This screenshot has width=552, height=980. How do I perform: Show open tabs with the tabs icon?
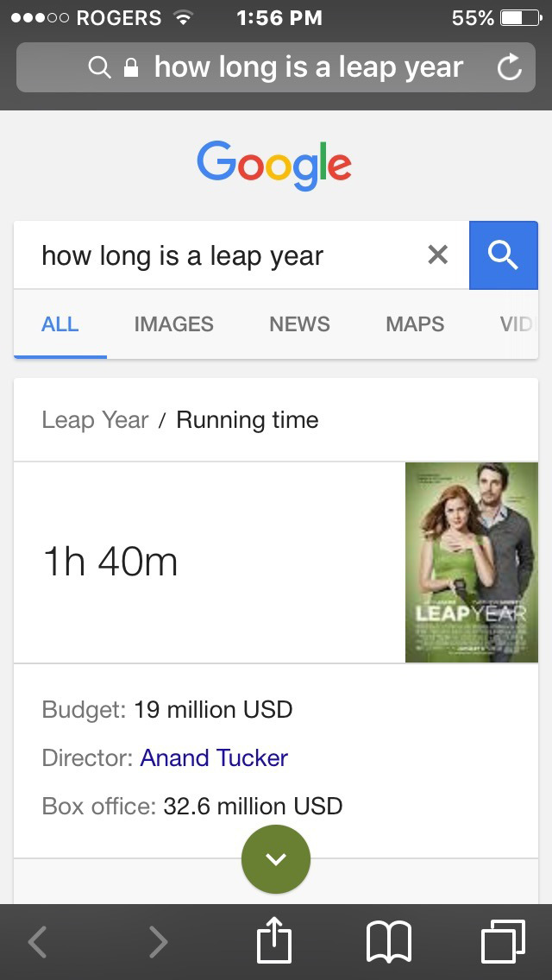(503, 940)
